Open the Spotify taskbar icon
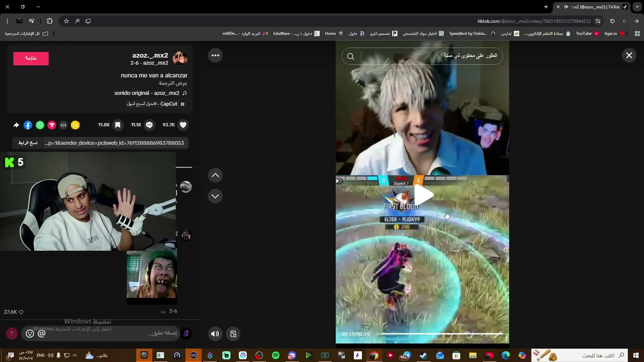 click(276, 355)
